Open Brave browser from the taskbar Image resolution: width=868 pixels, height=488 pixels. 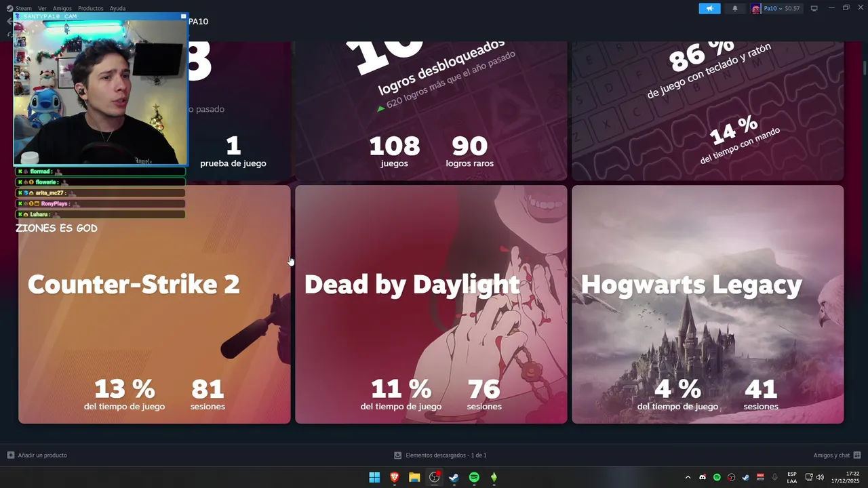[x=395, y=477]
